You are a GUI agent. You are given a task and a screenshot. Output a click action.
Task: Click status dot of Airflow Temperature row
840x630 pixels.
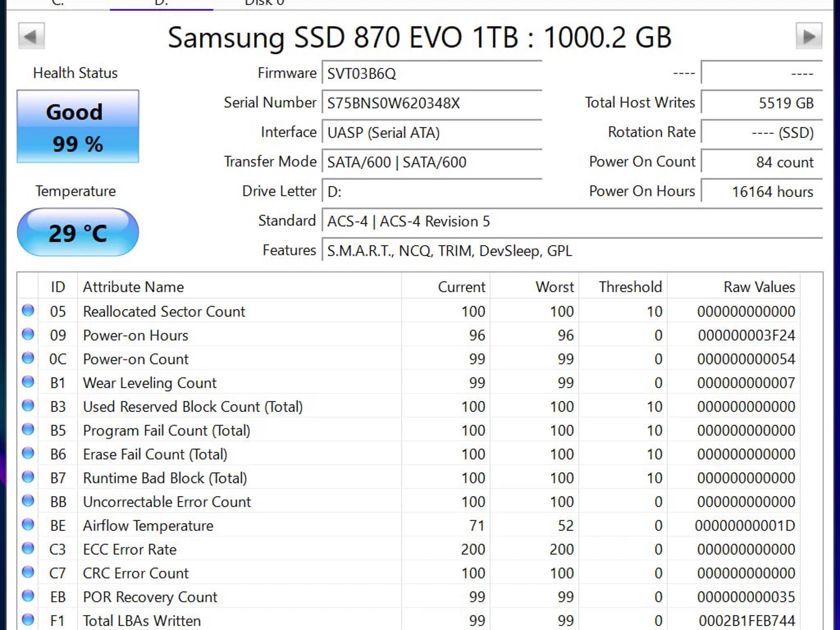coord(28,525)
